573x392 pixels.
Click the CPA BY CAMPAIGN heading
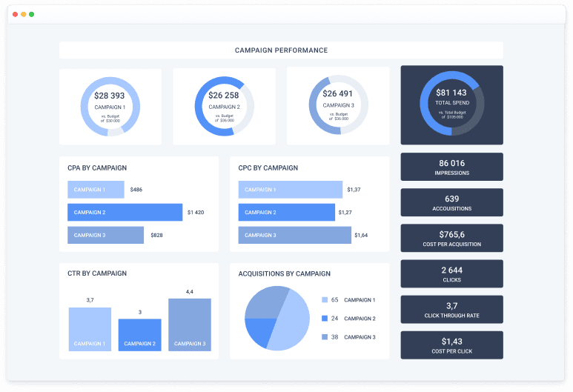[97, 167]
